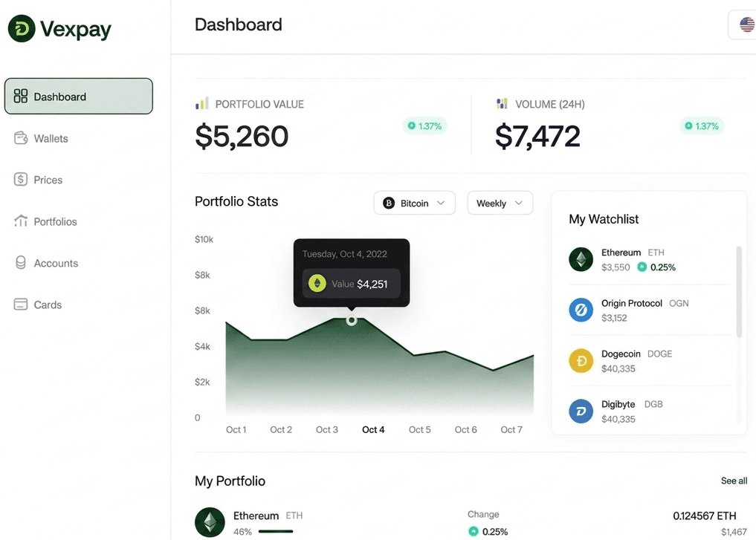Click the Dogecoin icon in watchlist
Image resolution: width=756 pixels, height=540 pixels.
(581, 361)
